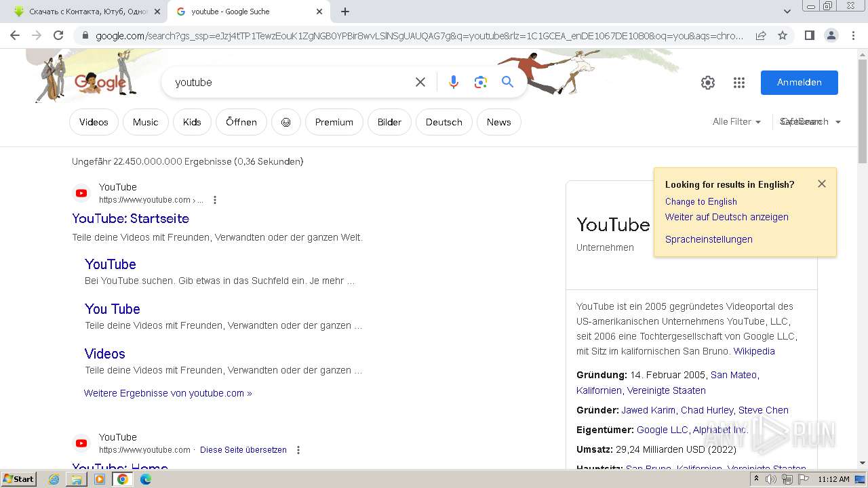The image size is (868, 488).
Task: Switch to News results
Action: [498, 122]
